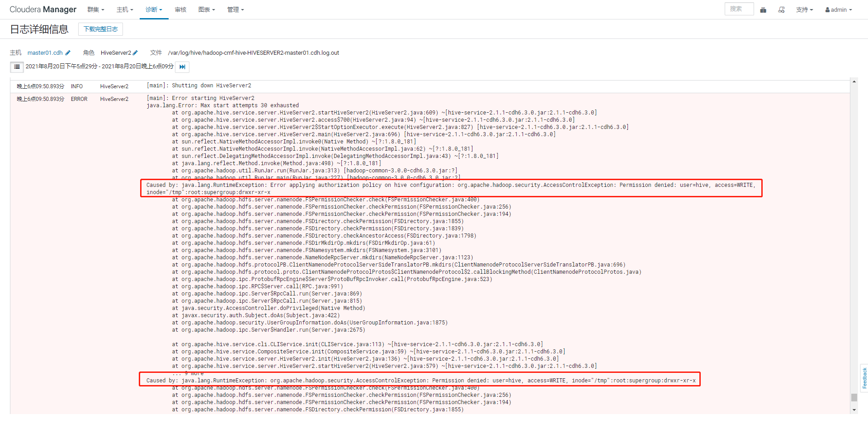Open the 支持 support dropdown

[804, 10]
